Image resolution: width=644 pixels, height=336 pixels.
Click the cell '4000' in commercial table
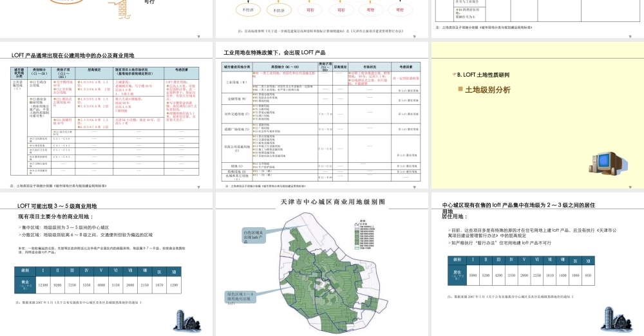[101, 285]
